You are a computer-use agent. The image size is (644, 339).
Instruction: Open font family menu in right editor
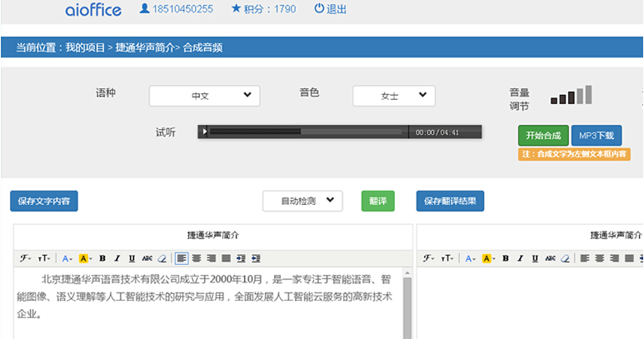pyautogui.click(x=429, y=258)
